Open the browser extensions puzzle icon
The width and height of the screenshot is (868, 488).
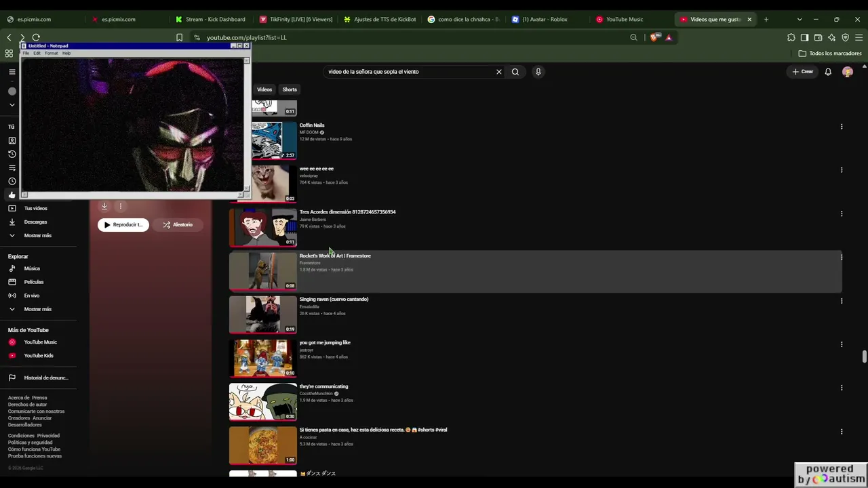point(791,37)
